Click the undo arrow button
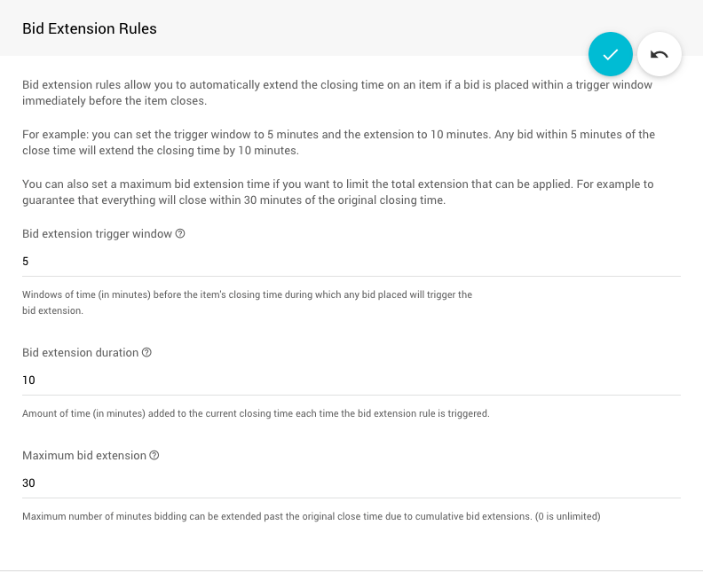This screenshot has height=588, width=703. coord(660,54)
